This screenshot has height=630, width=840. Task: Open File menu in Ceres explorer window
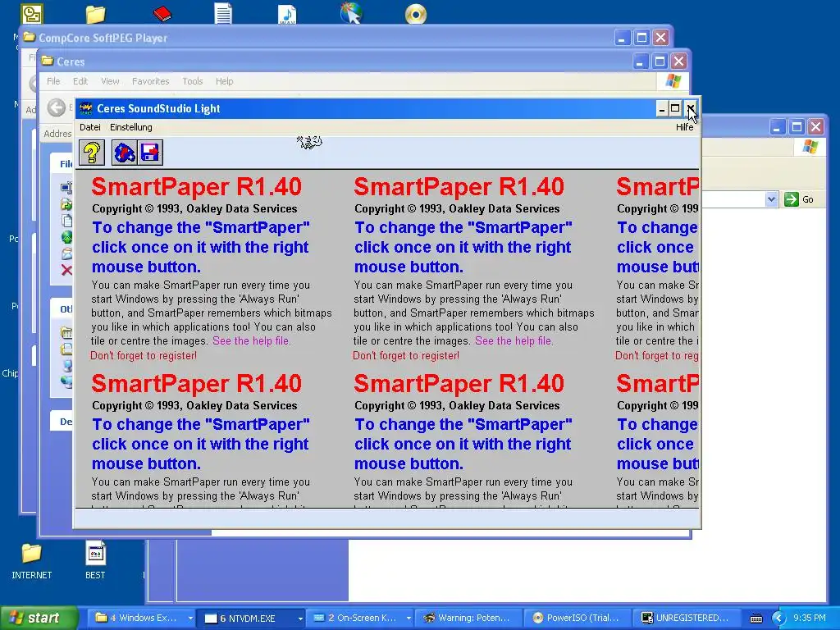[53, 81]
